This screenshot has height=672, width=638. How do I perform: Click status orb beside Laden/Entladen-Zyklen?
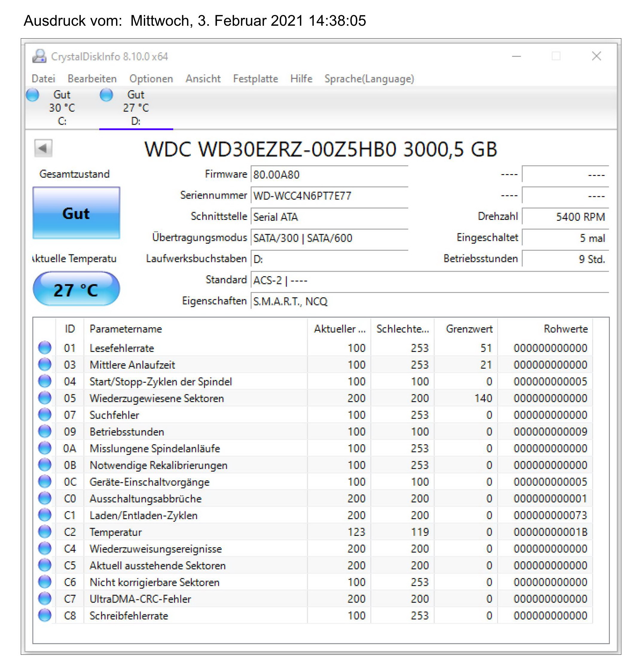tap(45, 515)
